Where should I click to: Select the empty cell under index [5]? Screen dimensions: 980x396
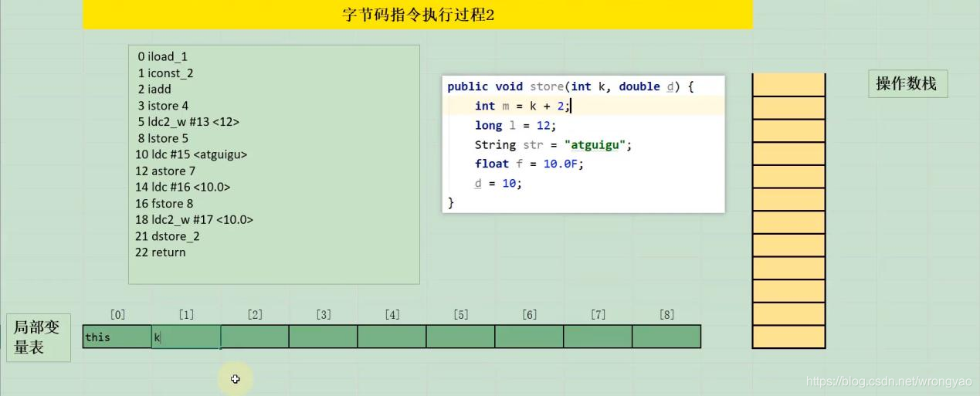point(461,337)
